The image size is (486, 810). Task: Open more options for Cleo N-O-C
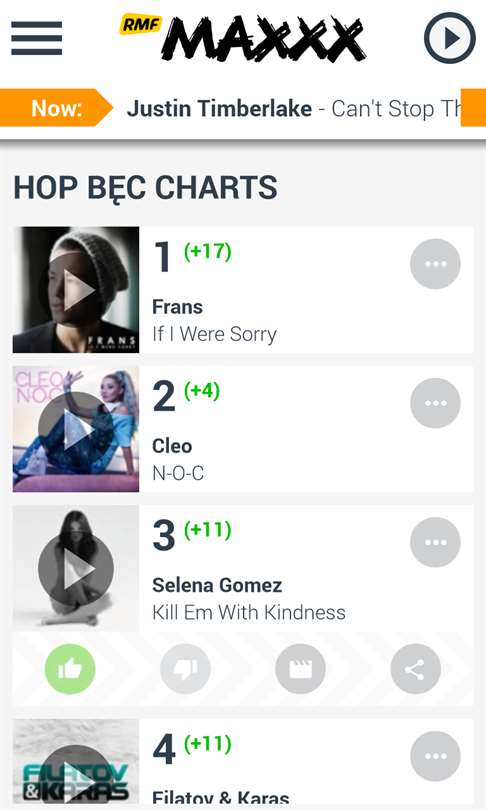tap(435, 403)
